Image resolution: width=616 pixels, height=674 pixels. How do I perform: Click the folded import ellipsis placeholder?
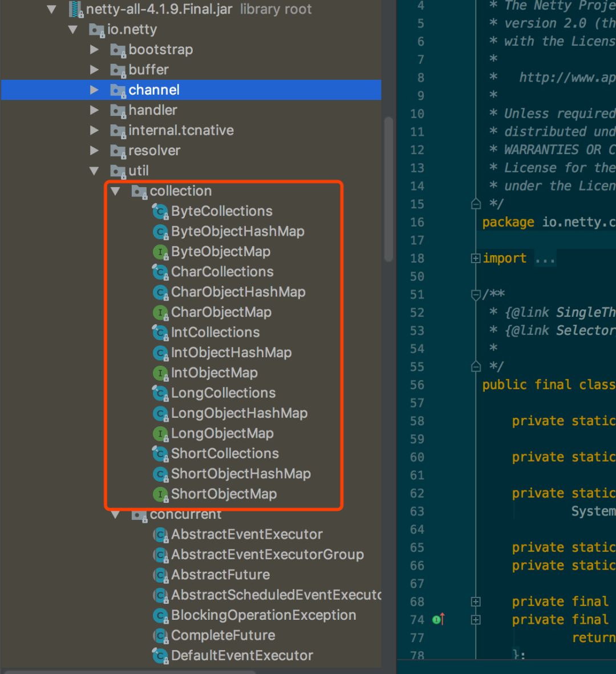click(545, 259)
